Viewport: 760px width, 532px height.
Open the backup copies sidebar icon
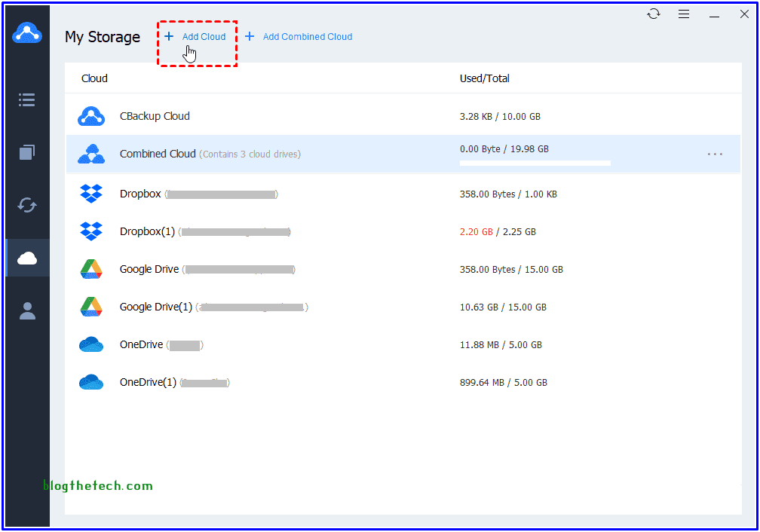click(27, 152)
